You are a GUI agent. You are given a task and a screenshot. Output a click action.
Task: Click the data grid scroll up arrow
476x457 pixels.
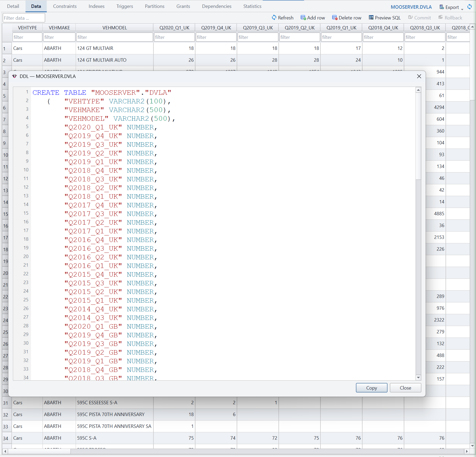pyautogui.click(x=472, y=27)
